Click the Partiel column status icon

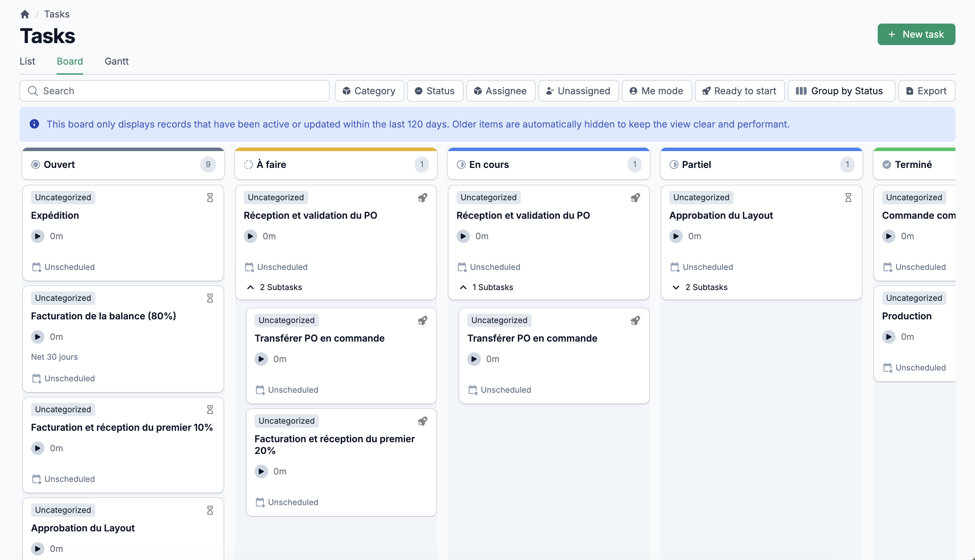[674, 165]
